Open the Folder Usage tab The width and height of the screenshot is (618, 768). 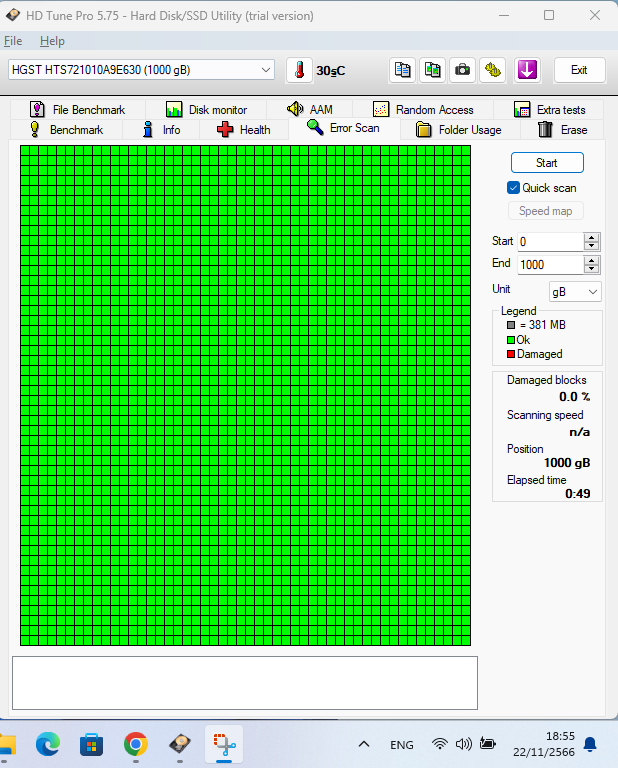[459, 130]
